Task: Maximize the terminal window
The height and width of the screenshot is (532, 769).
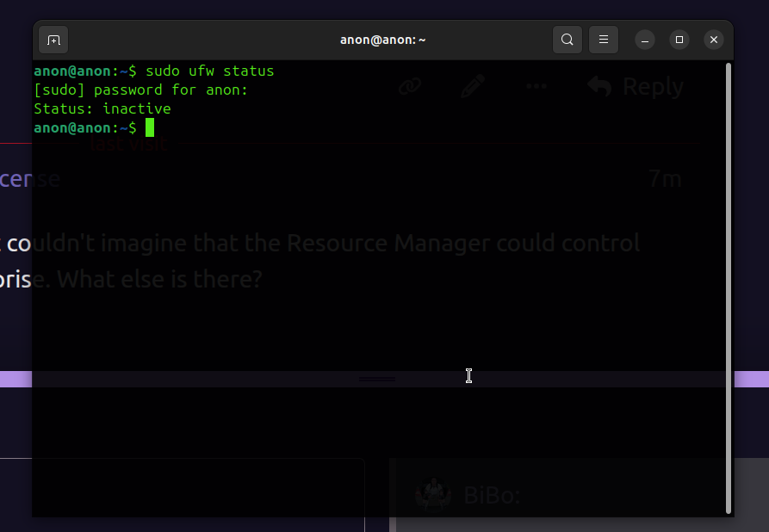Action: coord(679,40)
